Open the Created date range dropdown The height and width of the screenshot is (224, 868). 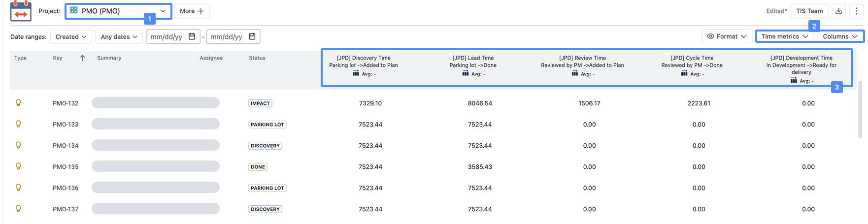pos(71,36)
